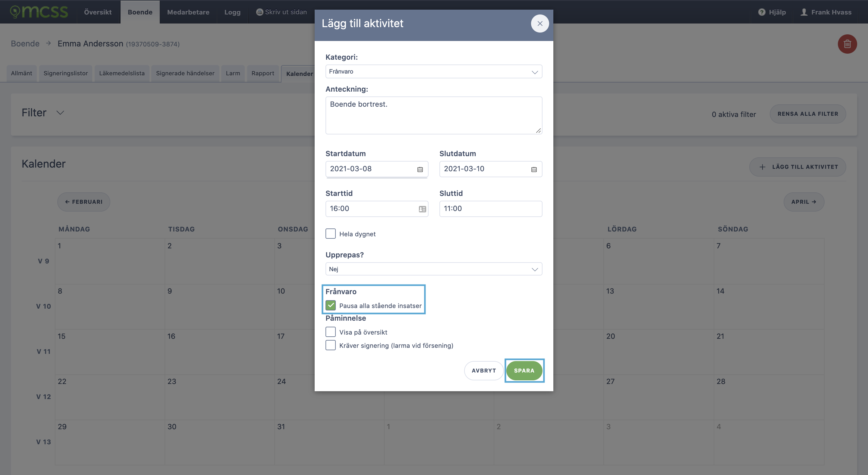Click the Emma Andersson name text
868x475 pixels.
(90, 44)
